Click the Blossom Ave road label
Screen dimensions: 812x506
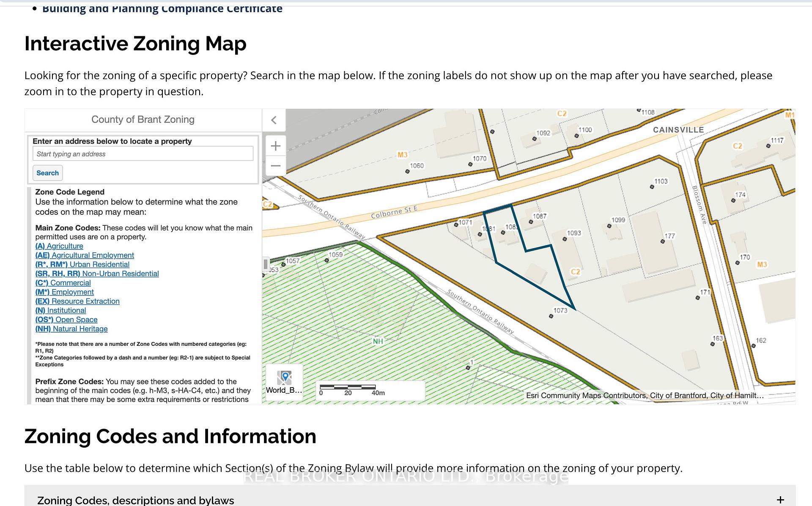tap(700, 205)
